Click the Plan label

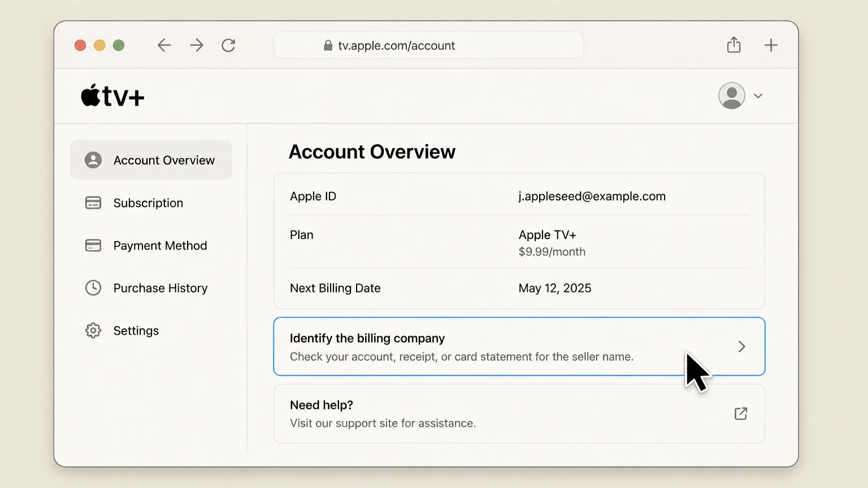(x=302, y=235)
